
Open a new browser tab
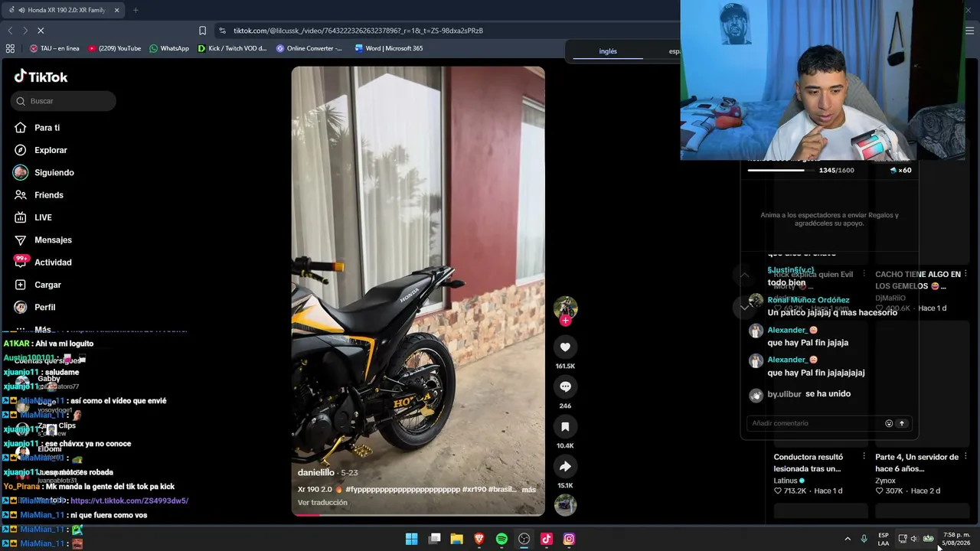pos(136,10)
